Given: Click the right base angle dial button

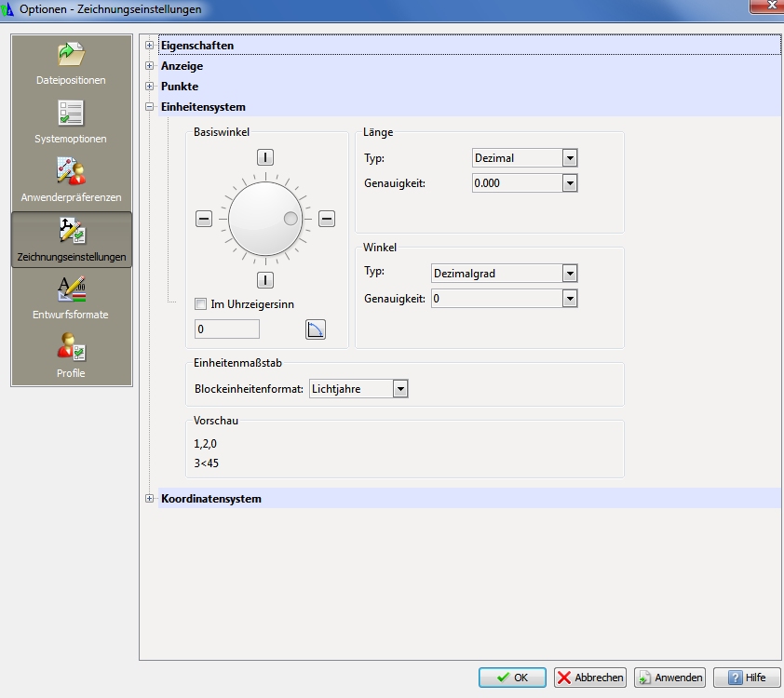Looking at the screenshot, I should (x=327, y=219).
